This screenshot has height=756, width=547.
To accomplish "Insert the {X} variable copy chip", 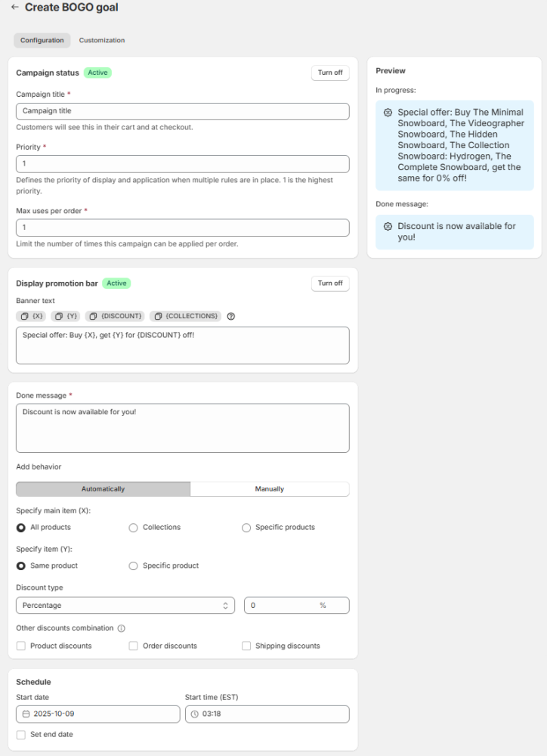I will pos(32,316).
